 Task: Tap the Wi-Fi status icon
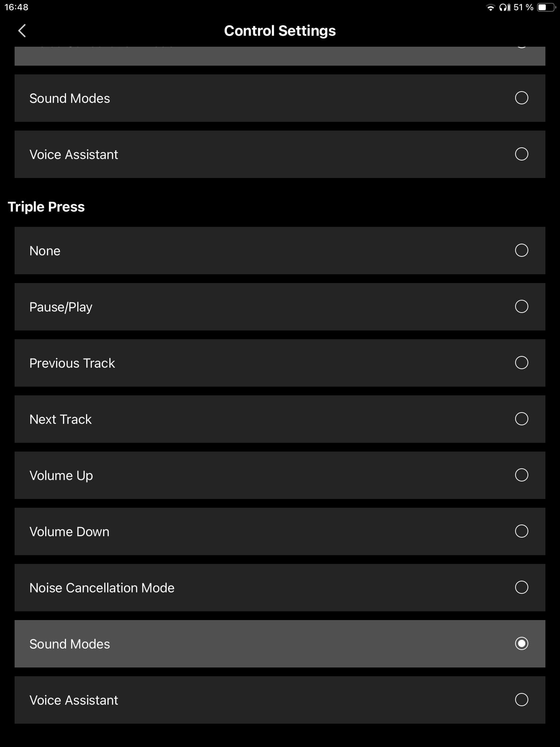[x=490, y=8]
